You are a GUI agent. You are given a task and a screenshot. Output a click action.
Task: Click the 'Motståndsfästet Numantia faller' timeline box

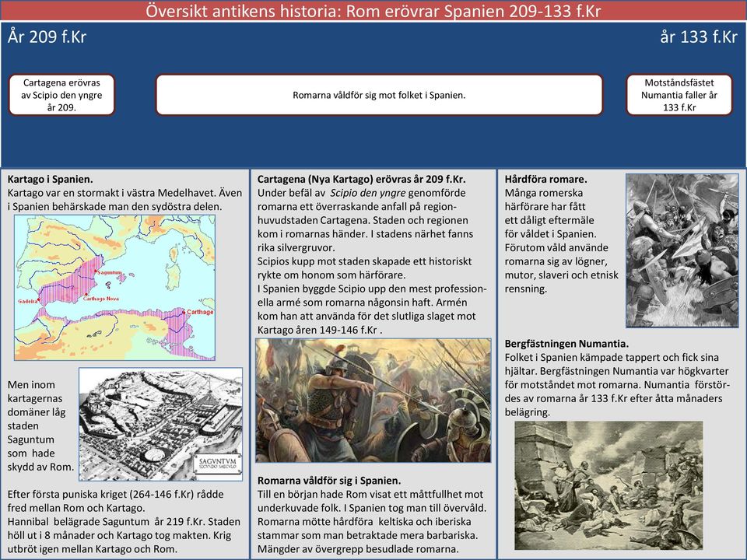pos(679,95)
